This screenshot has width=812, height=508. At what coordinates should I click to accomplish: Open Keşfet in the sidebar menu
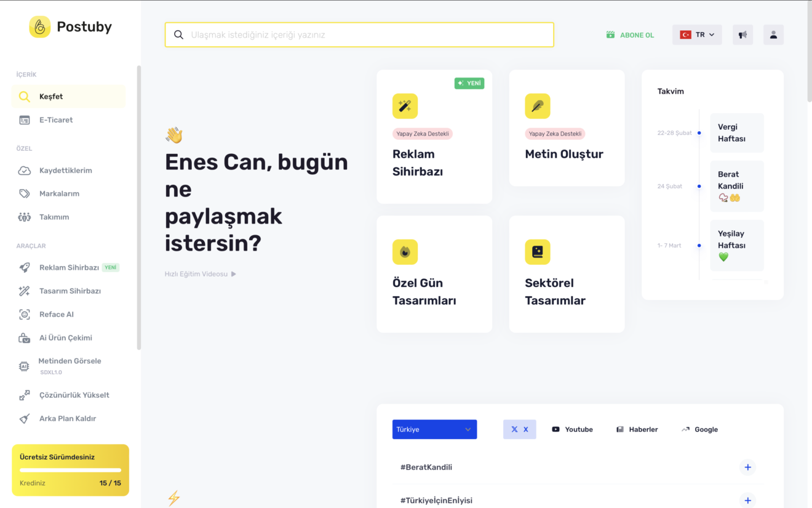68,97
